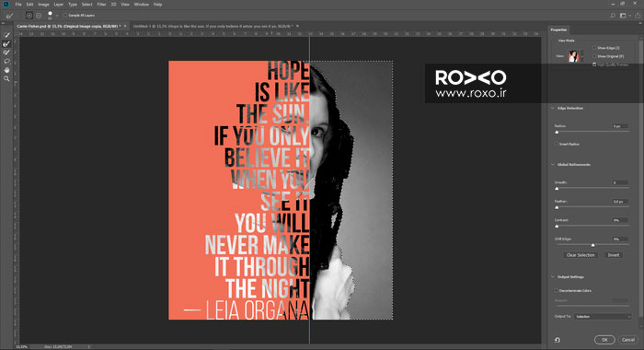Screen dimensions: 644x350
Task: Click the Photoshop logo icon
Action: click(x=6, y=4)
